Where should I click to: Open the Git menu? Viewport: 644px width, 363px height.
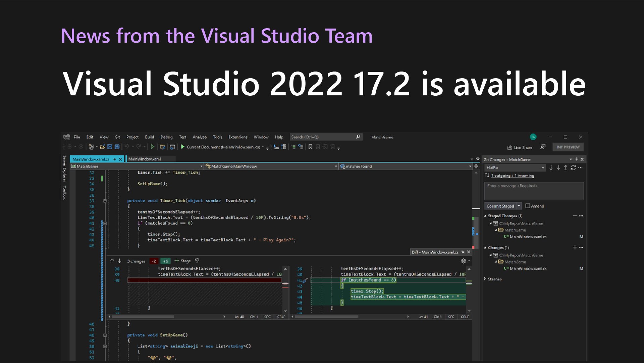[117, 137]
